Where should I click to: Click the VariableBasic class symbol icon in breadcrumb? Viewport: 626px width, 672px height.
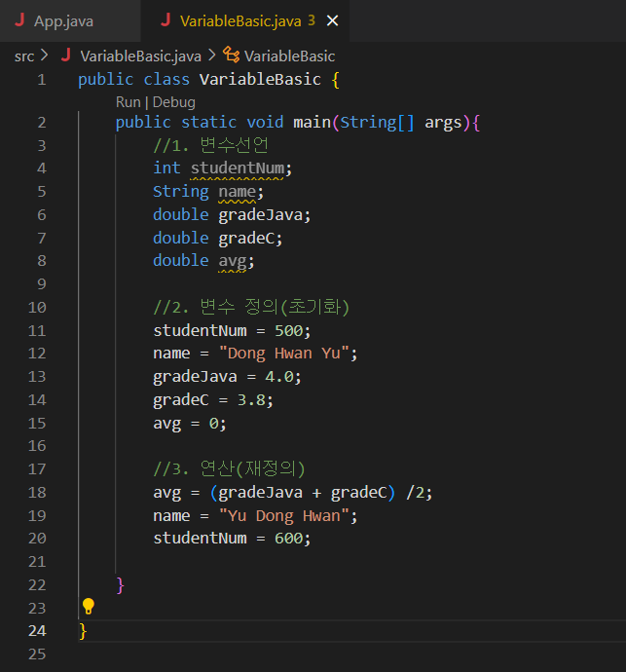(x=232, y=55)
